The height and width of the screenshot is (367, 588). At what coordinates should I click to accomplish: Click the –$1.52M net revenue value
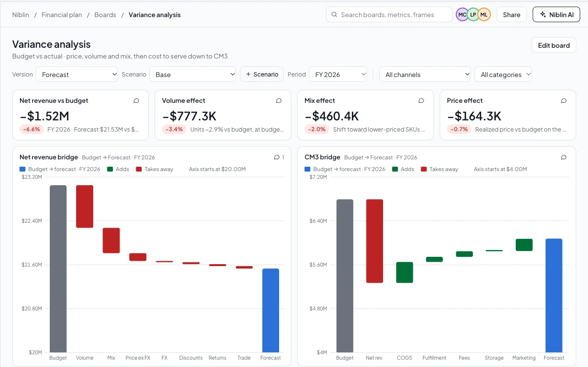point(45,116)
